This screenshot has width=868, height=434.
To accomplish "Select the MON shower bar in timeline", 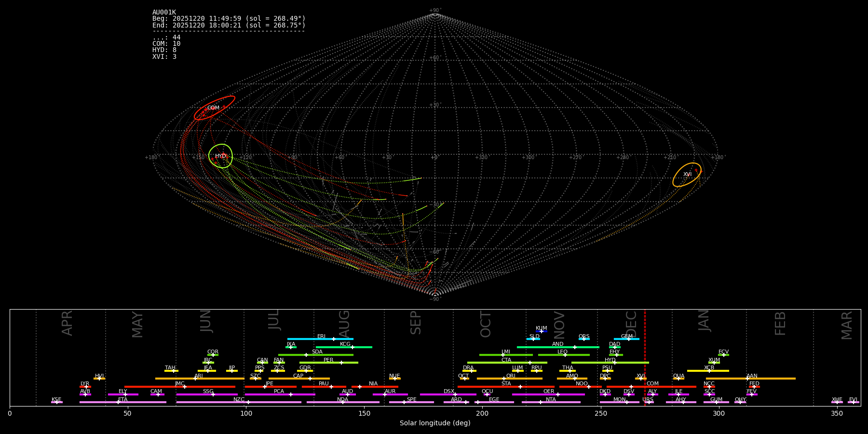I will click(x=619, y=402).
